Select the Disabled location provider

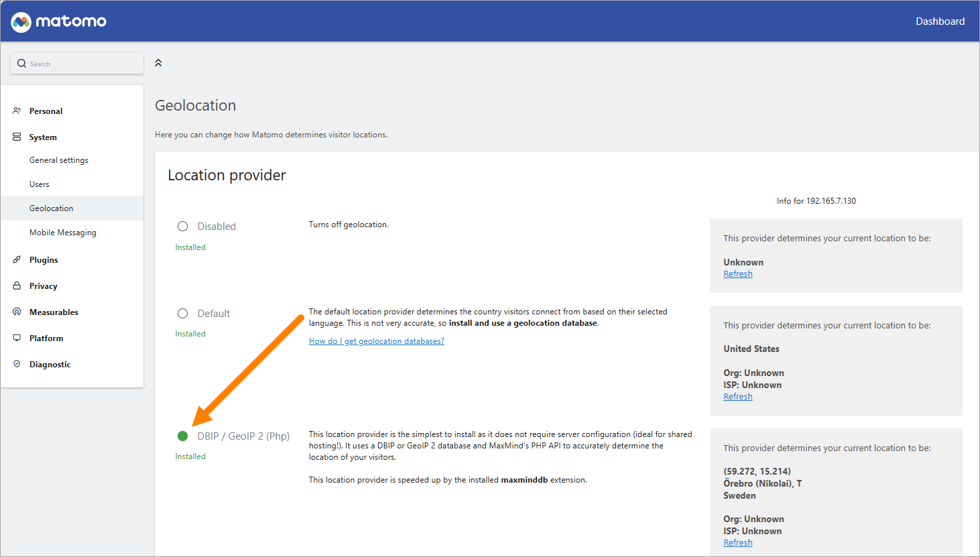[x=182, y=227]
